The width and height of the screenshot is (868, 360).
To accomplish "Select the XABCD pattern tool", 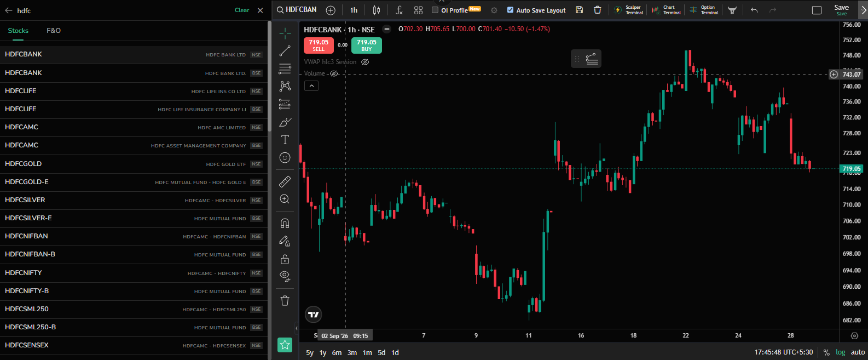I will (x=285, y=86).
